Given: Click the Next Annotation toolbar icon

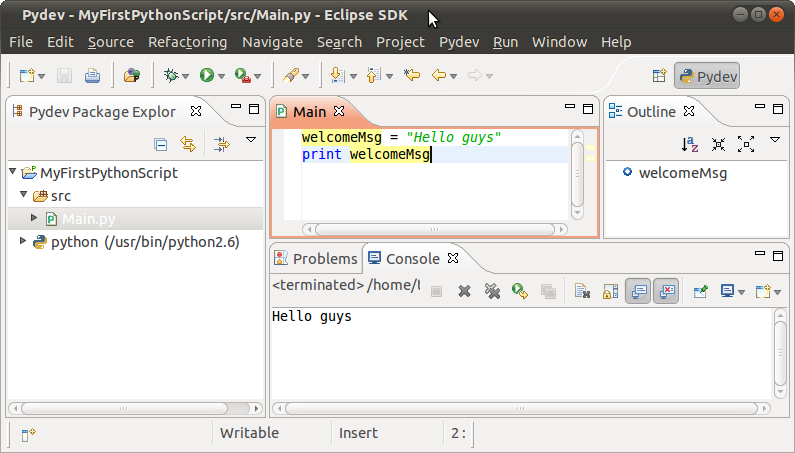Looking at the screenshot, I should (x=338, y=76).
